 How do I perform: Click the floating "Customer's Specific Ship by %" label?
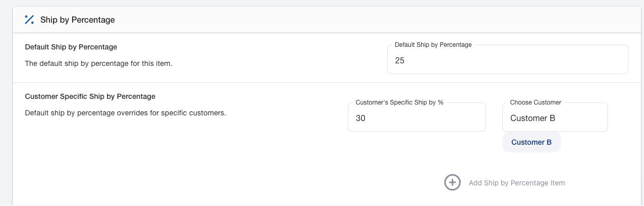[x=399, y=102]
